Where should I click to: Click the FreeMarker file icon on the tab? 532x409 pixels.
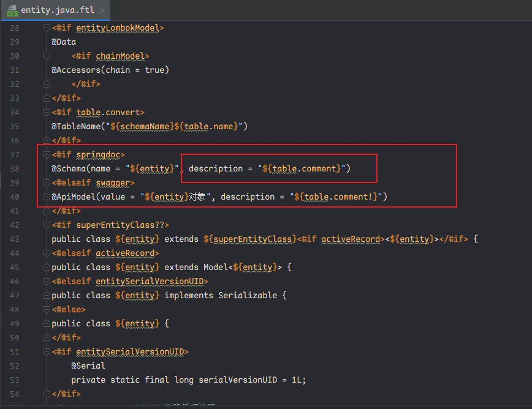[x=12, y=10]
